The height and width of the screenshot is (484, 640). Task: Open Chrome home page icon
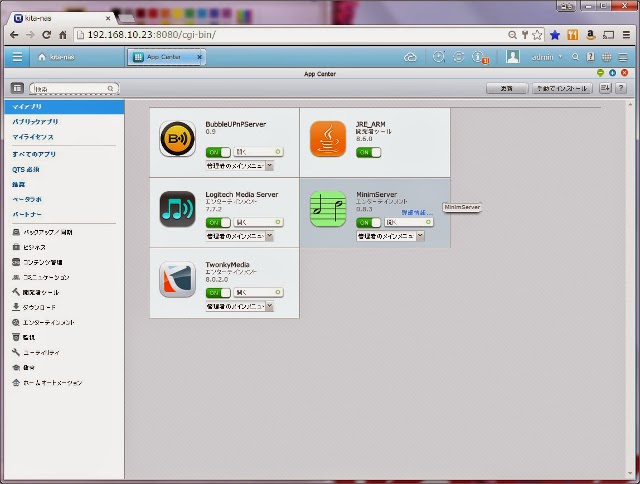(62, 35)
